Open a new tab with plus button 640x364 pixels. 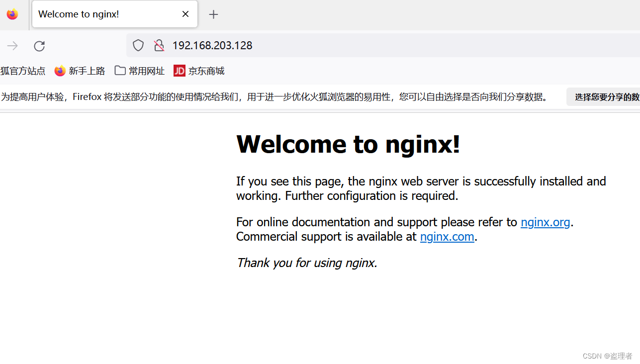(213, 14)
